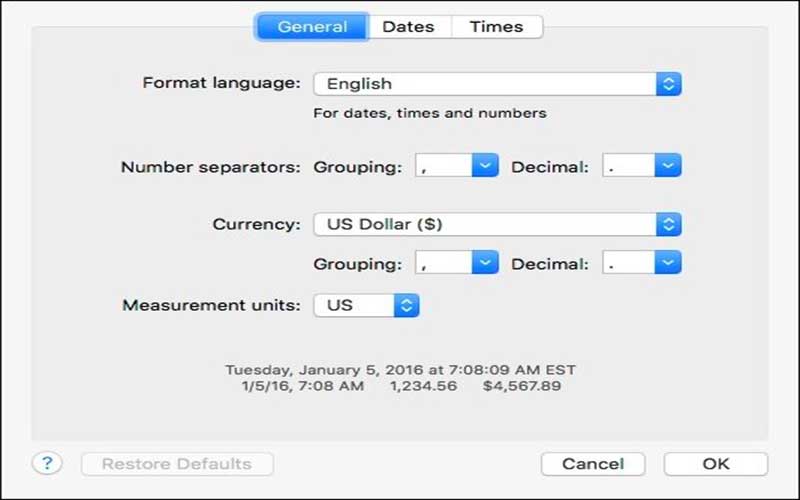Image resolution: width=800 pixels, height=500 pixels.
Task: Click the Restore Defaults button
Action: [177, 464]
